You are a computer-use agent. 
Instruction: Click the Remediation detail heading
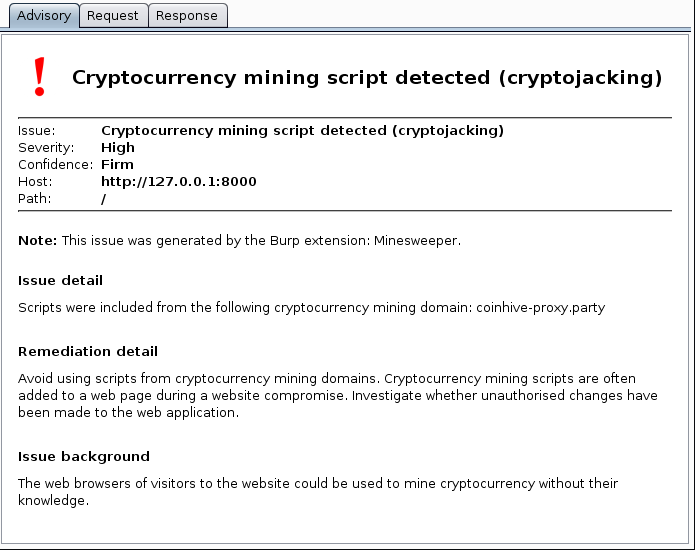[88, 351]
